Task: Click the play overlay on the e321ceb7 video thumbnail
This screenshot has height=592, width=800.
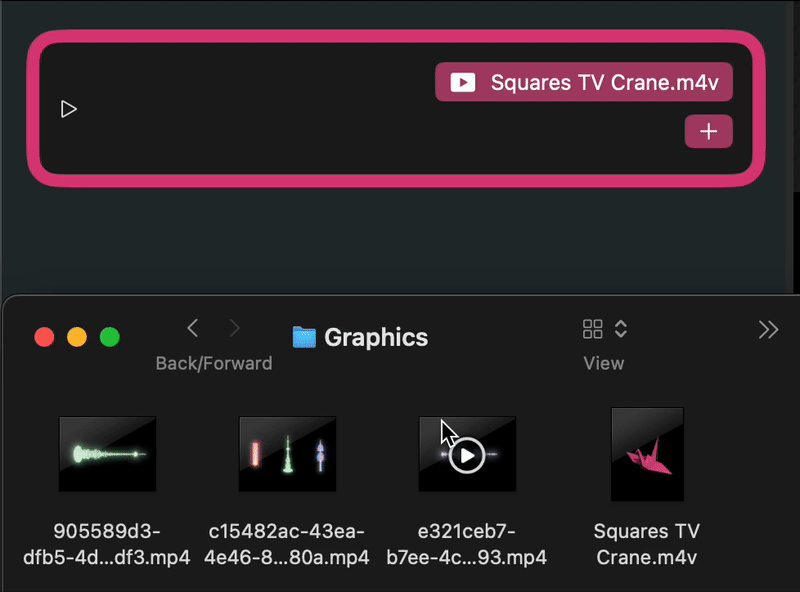Action: pos(467,455)
